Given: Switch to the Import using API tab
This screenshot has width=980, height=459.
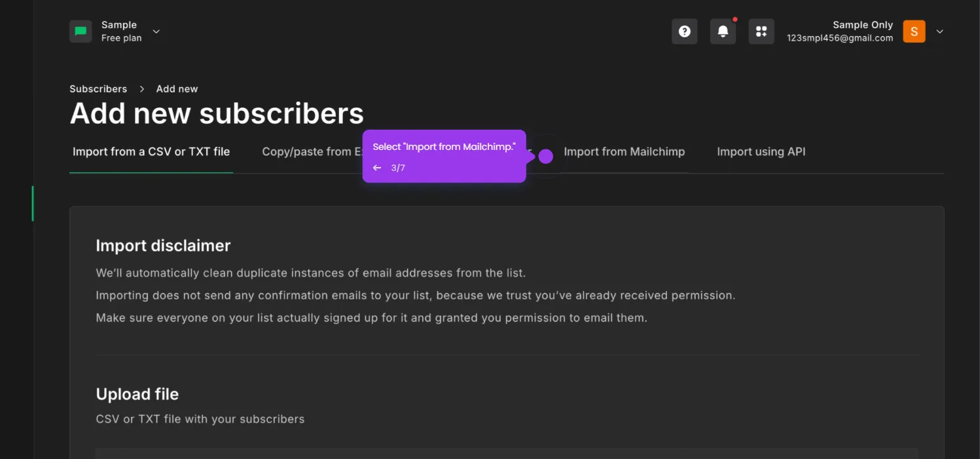Looking at the screenshot, I should [761, 152].
